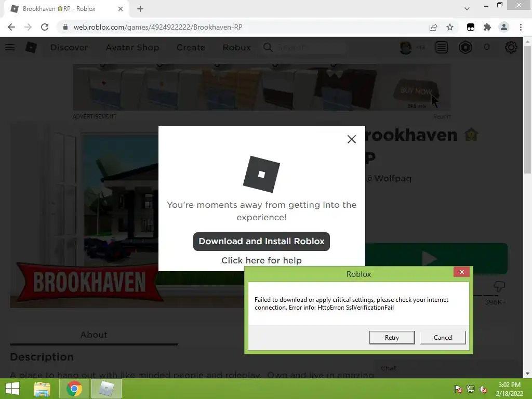Open a new browser tab with plus
This screenshot has width=532, height=399.
[x=140, y=9]
